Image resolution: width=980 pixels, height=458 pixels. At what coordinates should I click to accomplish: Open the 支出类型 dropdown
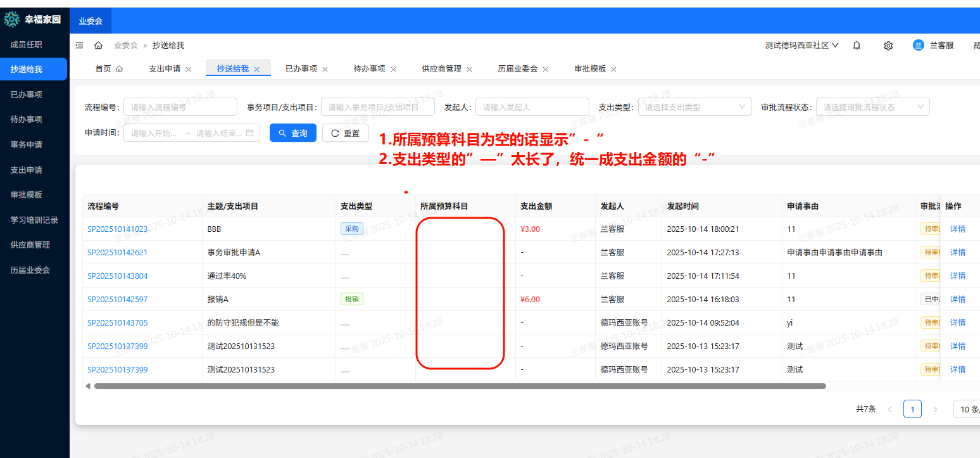694,106
